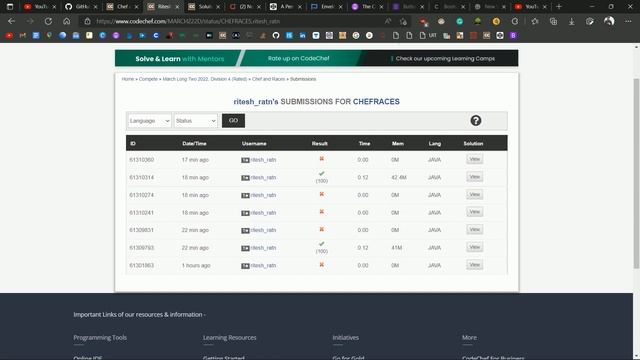Click the teal Grammarly extension icon
640x360 pixels.
[460, 21]
